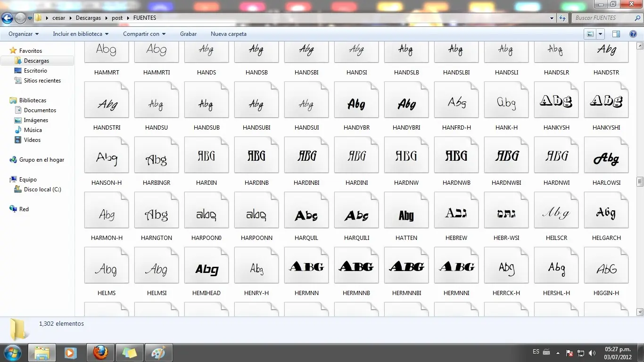
Task: Select Bibliotecas in navigation pane
Action: [33, 100]
